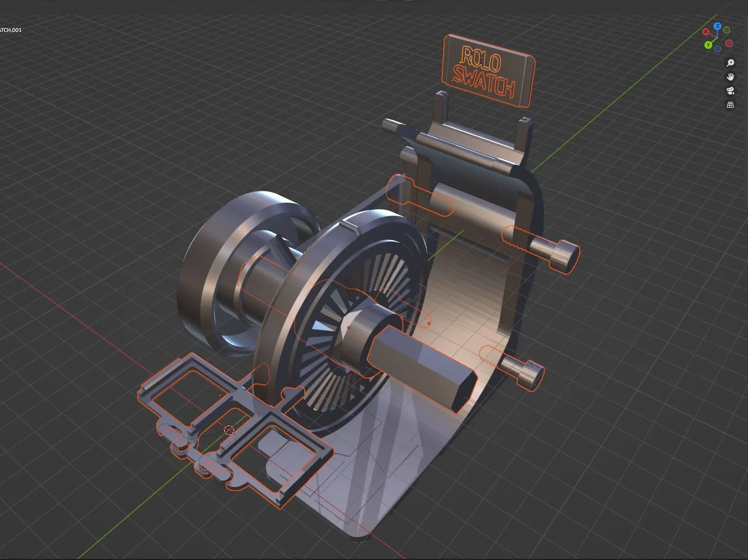Image resolution: width=748 pixels, height=560 pixels.
Task: Click the hollow green negative Y circle
Action: tap(727, 30)
